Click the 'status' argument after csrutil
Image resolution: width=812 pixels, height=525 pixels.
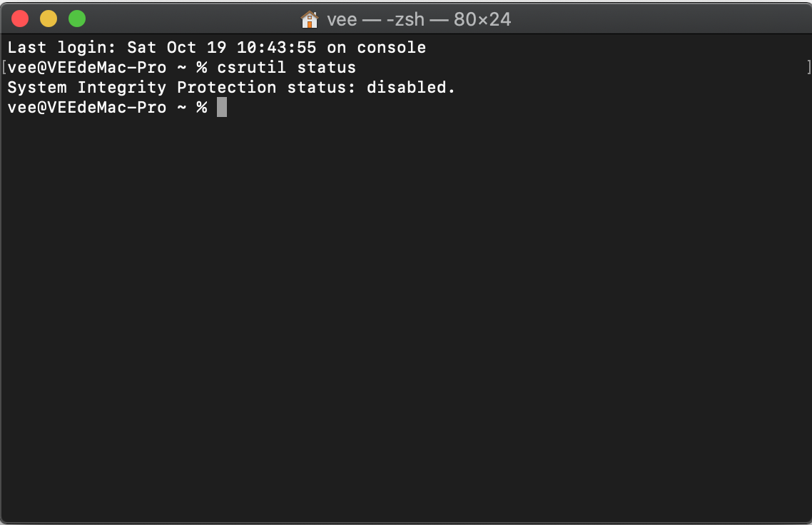click(x=326, y=67)
